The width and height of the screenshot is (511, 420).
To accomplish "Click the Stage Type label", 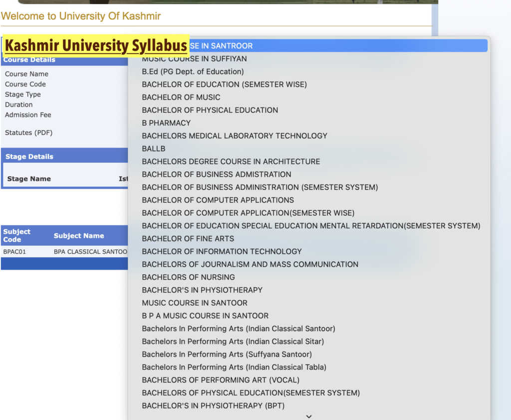I will (23, 94).
